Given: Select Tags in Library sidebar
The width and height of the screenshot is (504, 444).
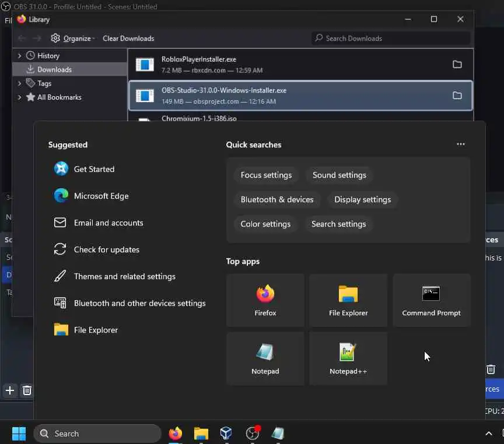Looking at the screenshot, I should coord(70,83).
